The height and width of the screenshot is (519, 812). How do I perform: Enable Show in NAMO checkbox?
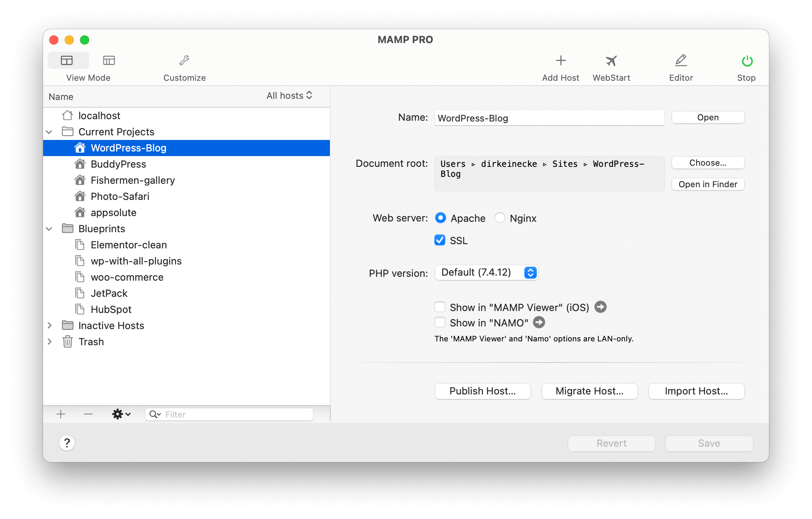[440, 322]
